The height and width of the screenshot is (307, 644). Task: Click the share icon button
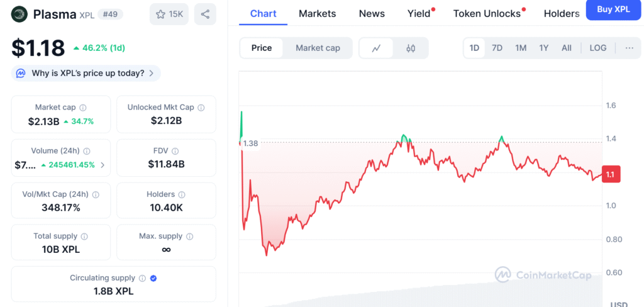pos(205,14)
